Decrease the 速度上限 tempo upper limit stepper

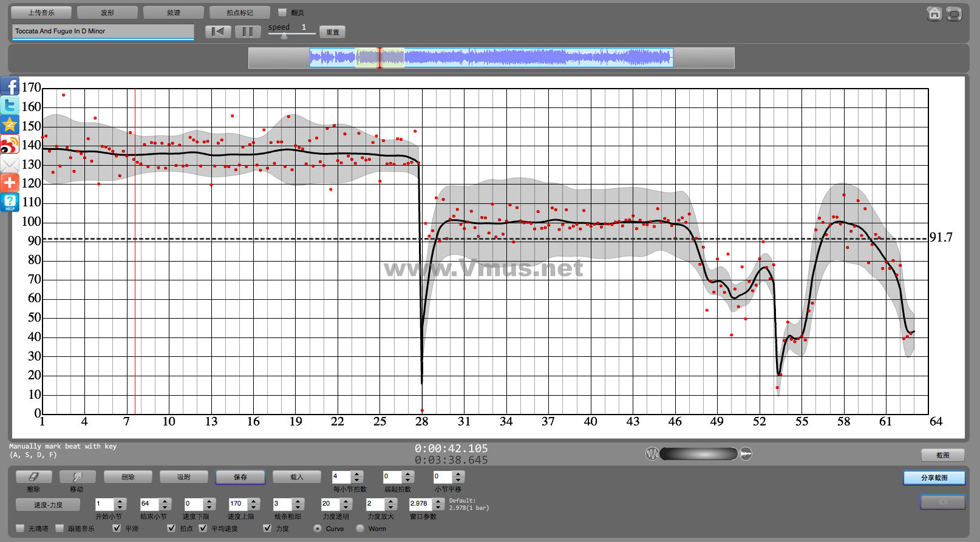click(x=255, y=507)
